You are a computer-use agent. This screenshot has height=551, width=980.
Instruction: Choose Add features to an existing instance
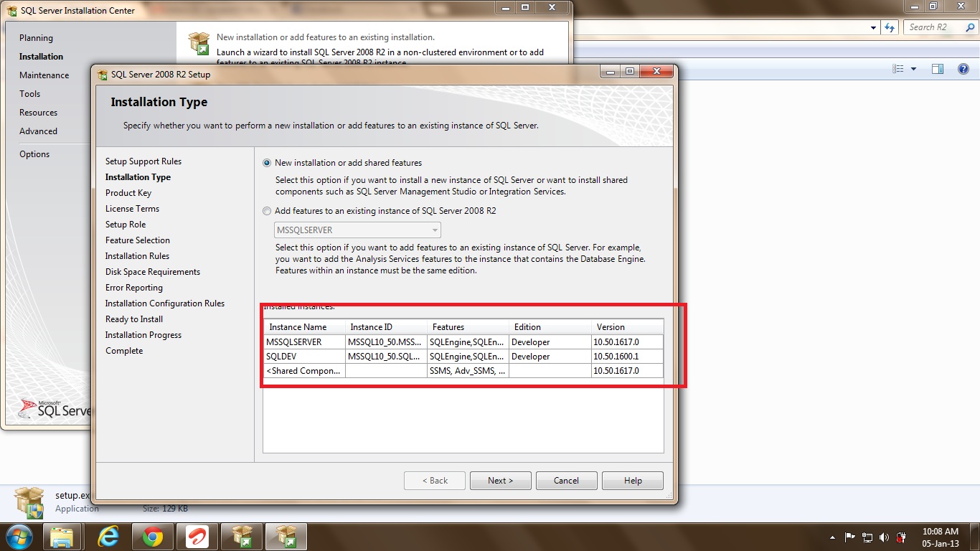[268, 211]
